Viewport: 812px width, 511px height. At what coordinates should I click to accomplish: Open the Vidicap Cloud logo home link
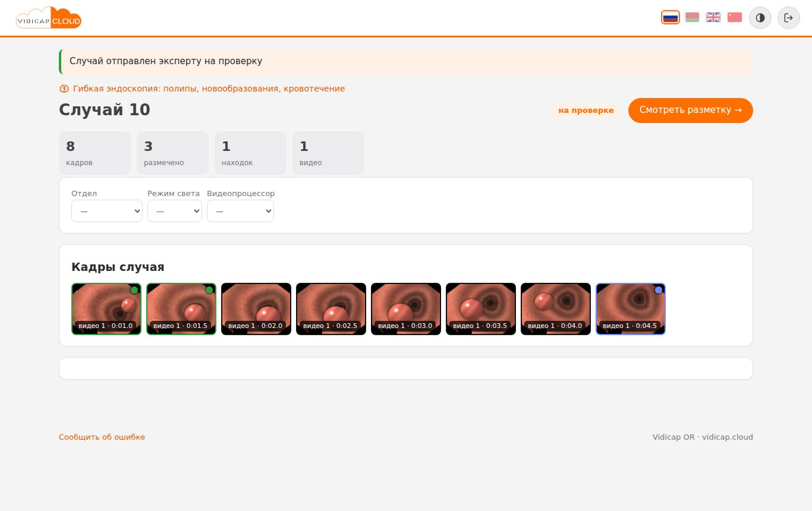(49, 18)
